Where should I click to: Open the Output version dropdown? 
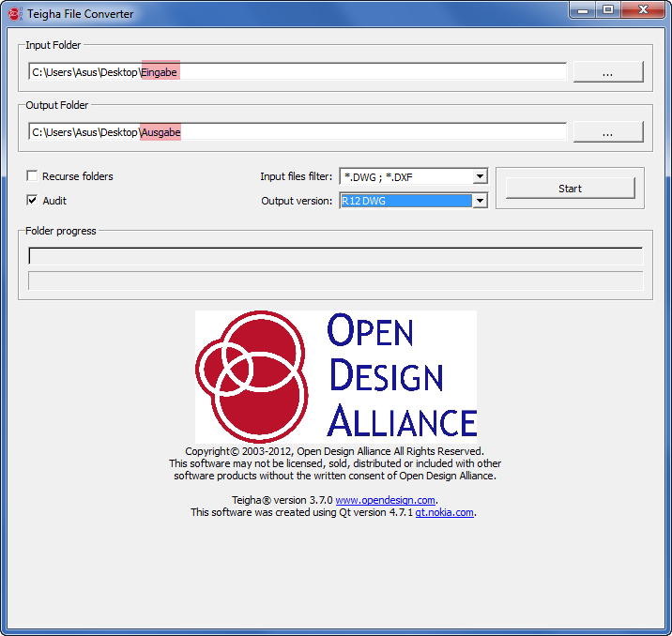[x=480, y=201]
